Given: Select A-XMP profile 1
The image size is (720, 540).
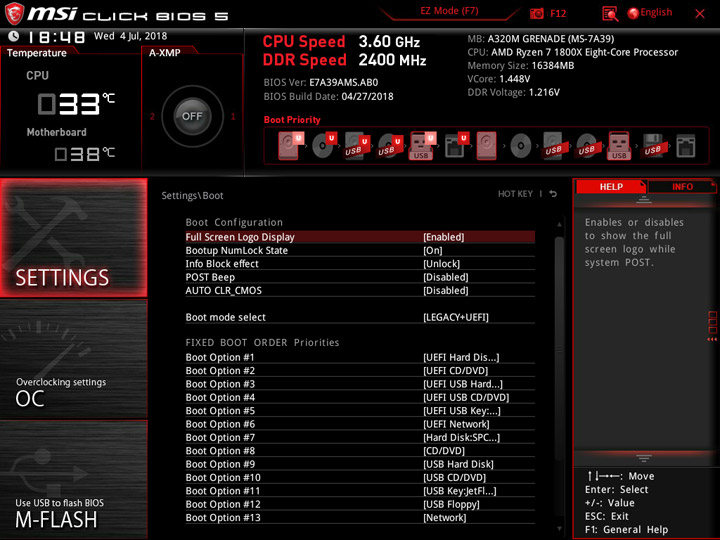Looking at the screenshot, I should 233,116.
